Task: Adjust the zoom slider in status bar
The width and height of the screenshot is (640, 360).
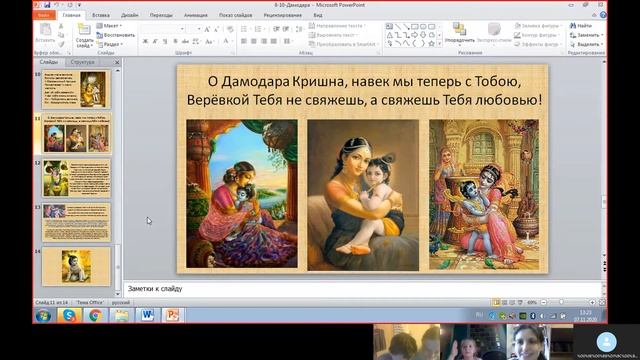Action: [561, 302]
